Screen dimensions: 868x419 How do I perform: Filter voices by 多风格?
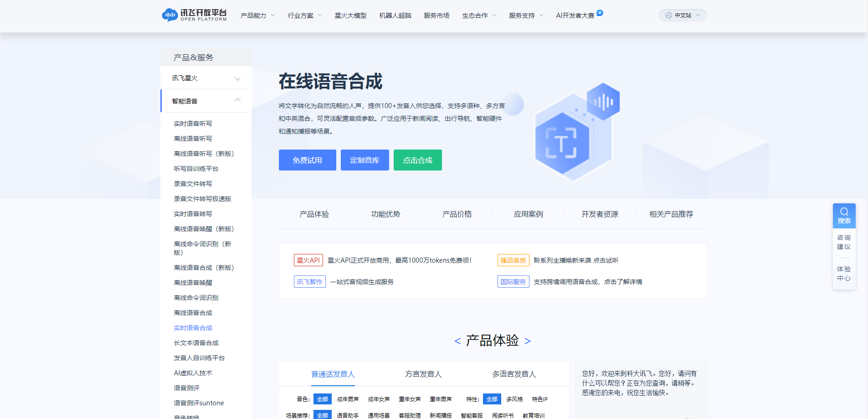click(x=514, y=399)
